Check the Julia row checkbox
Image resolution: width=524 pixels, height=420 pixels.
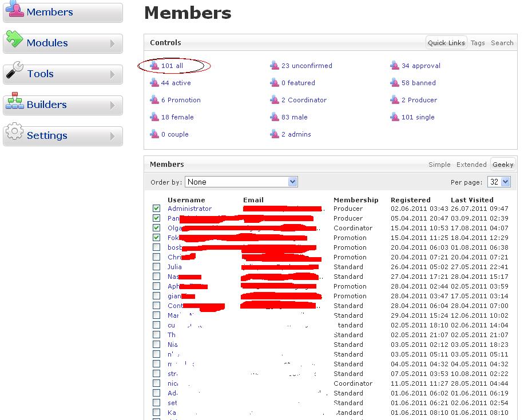pyautogui.click(x=157, y=267)
